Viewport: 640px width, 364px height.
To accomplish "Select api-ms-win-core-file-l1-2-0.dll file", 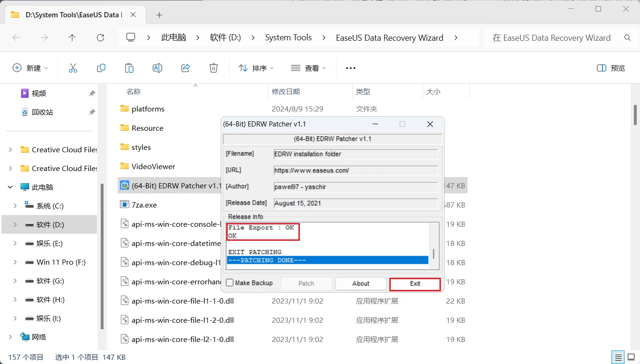I will click(x=182, y=320).
